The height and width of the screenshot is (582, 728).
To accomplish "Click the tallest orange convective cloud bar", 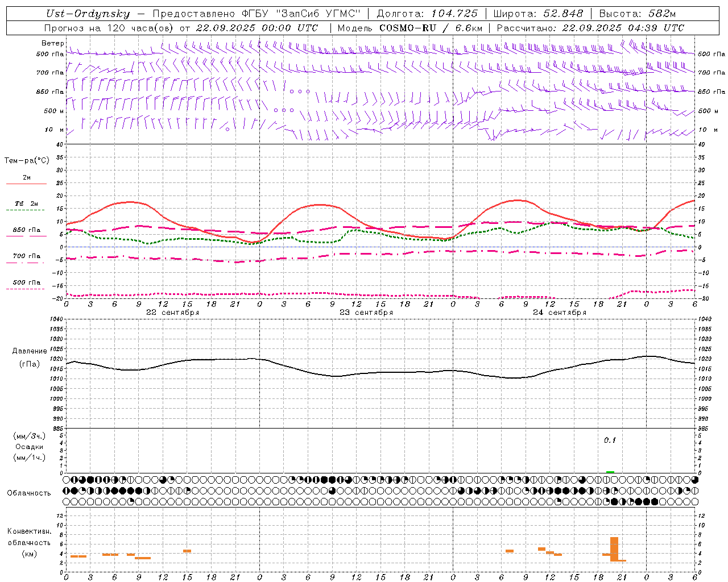I will pos(614,549).
